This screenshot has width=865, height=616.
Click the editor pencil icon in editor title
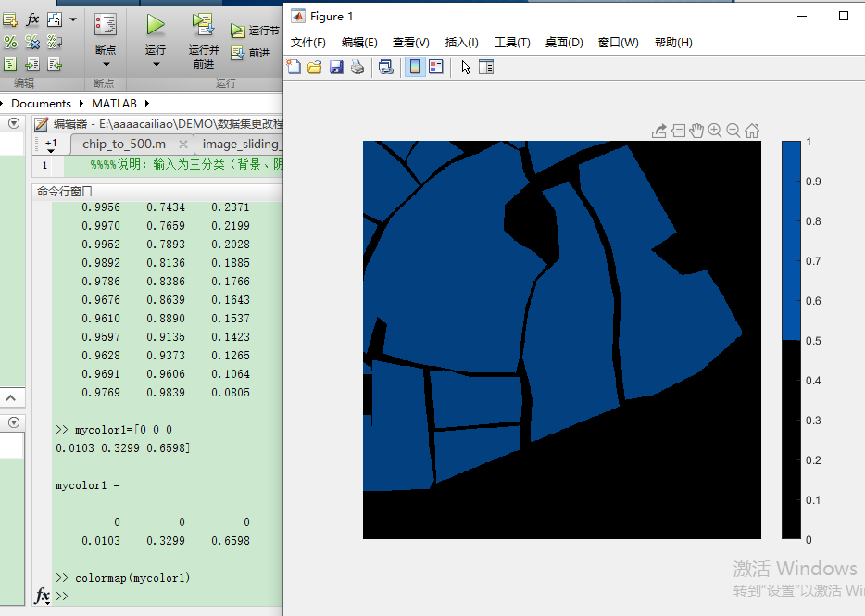(42, 124)
